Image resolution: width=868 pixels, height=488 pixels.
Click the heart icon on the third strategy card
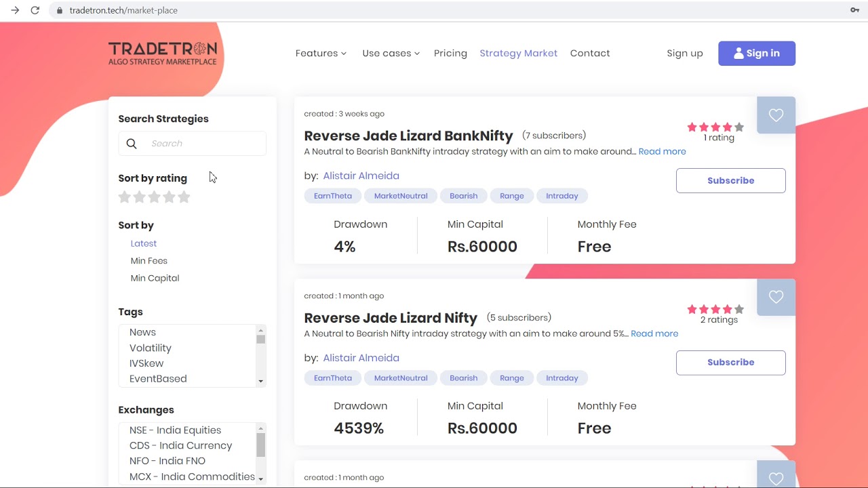[x=776, y=477]
